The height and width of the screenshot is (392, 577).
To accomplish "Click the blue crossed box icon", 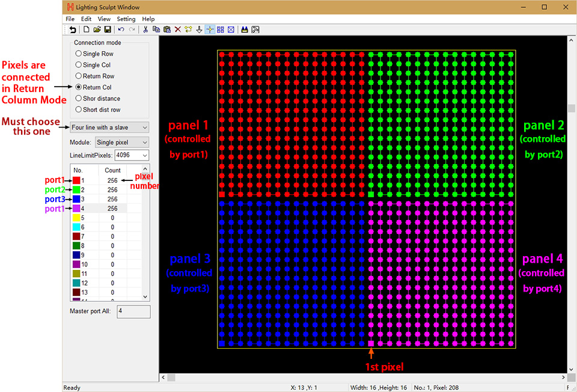I will pyautogui.click(x=231, y=29).
